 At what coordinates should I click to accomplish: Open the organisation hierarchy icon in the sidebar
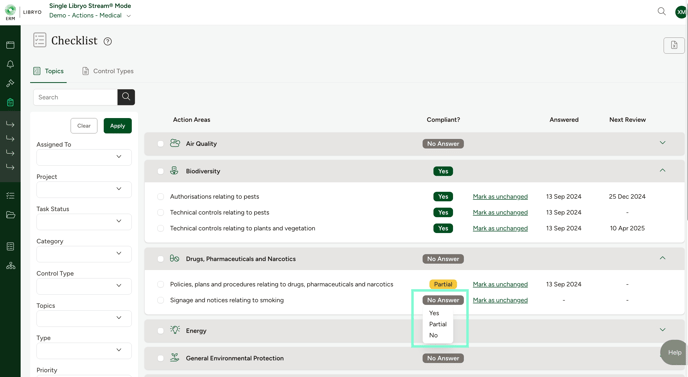tap(10, 266)
